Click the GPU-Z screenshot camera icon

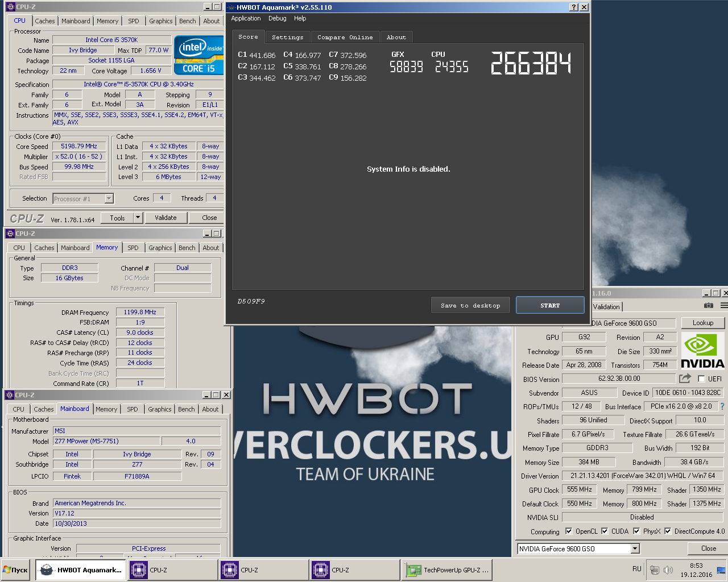click(x=708, y=306)
